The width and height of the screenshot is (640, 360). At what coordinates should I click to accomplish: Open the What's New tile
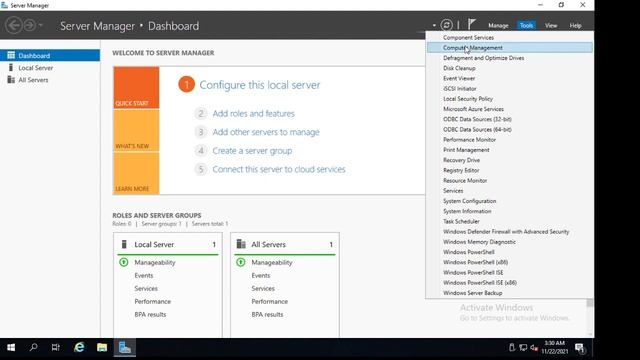(136, 131)
